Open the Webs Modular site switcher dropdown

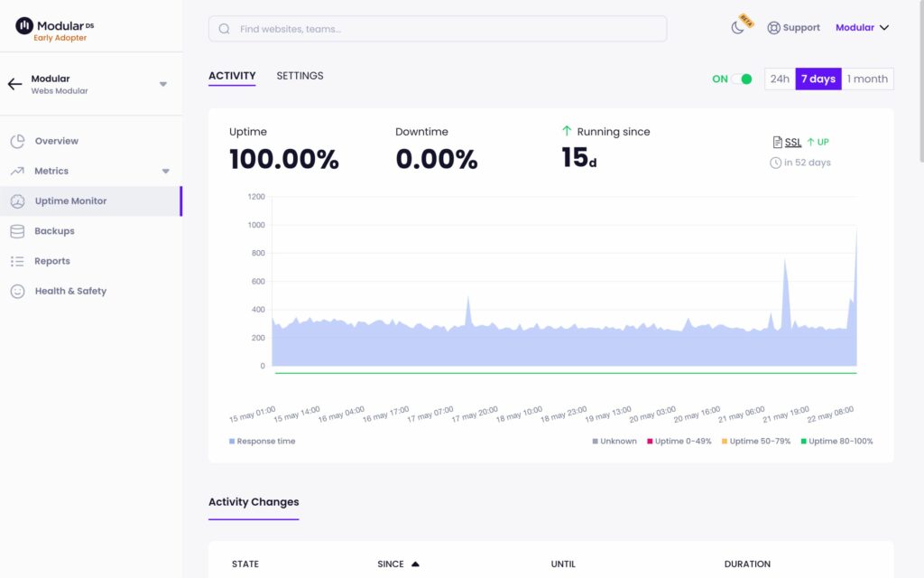click(x=163, y=84)
